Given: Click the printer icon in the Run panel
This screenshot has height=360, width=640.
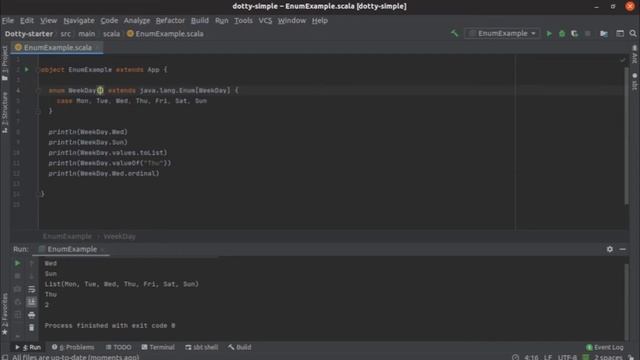Looking at the screenshot, I should pyautogui.click(x=31, y=315).
